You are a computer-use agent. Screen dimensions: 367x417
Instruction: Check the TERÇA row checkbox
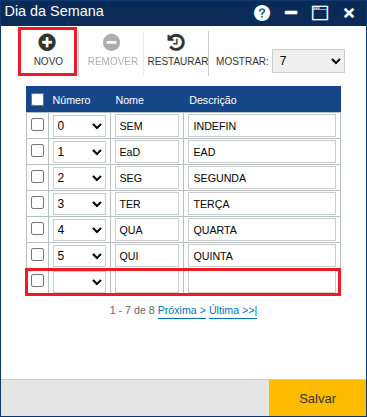click(37, 203)
